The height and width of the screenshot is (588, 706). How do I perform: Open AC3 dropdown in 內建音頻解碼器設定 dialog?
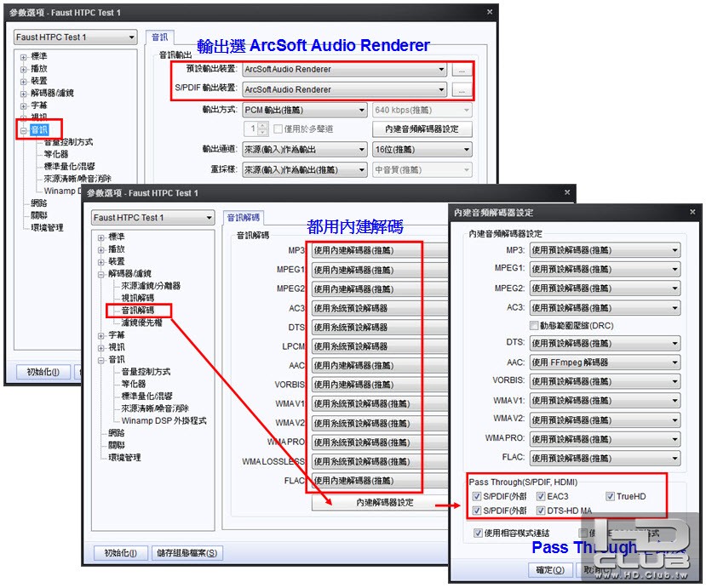605,308
